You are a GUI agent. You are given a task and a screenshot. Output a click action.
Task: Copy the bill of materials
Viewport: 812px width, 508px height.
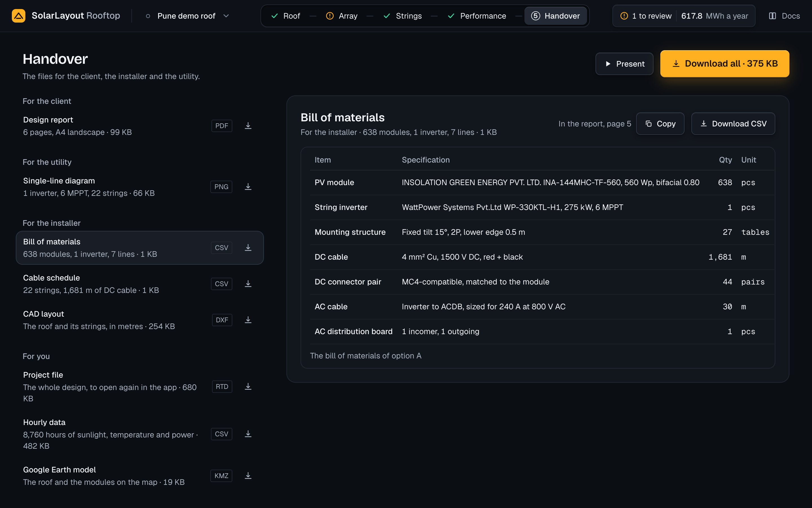click(x=660, y=124)
